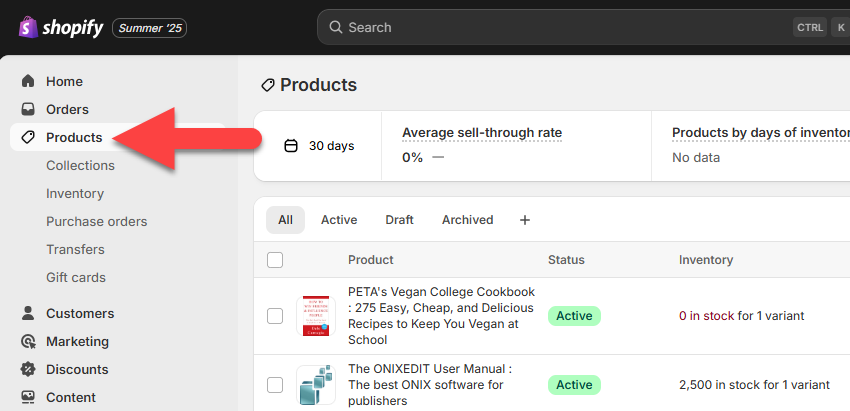The height and width of the screenshot is (411, 850).
Task: Check the PETA's Vegan College Cookbook row
Action: point(275,316)
